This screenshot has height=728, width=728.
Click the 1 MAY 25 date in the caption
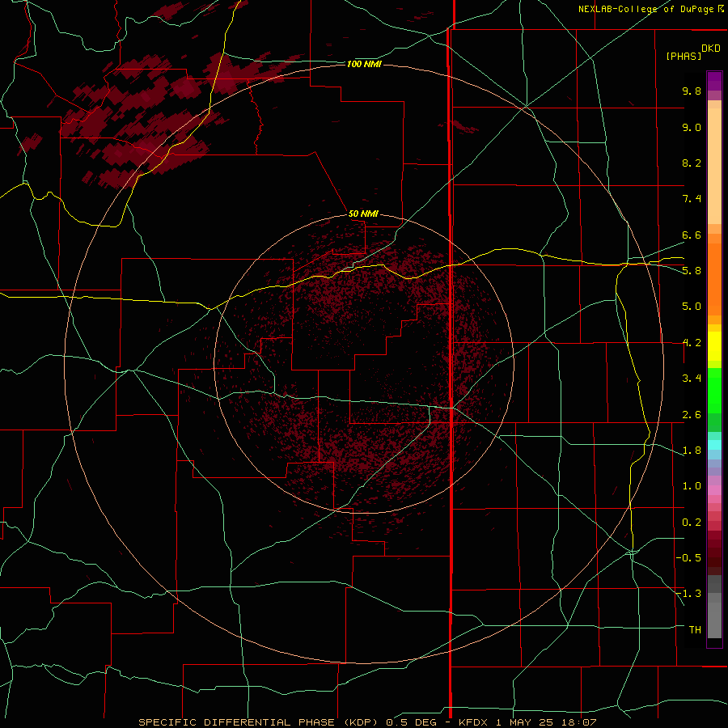pyautogui.click(x=525, y=722)
